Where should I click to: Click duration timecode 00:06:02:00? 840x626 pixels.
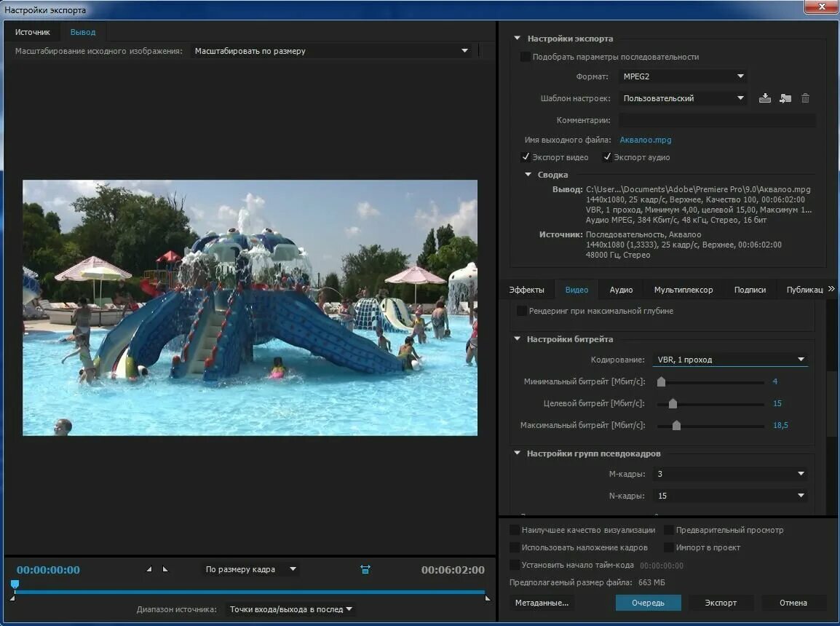click(453, 570)
